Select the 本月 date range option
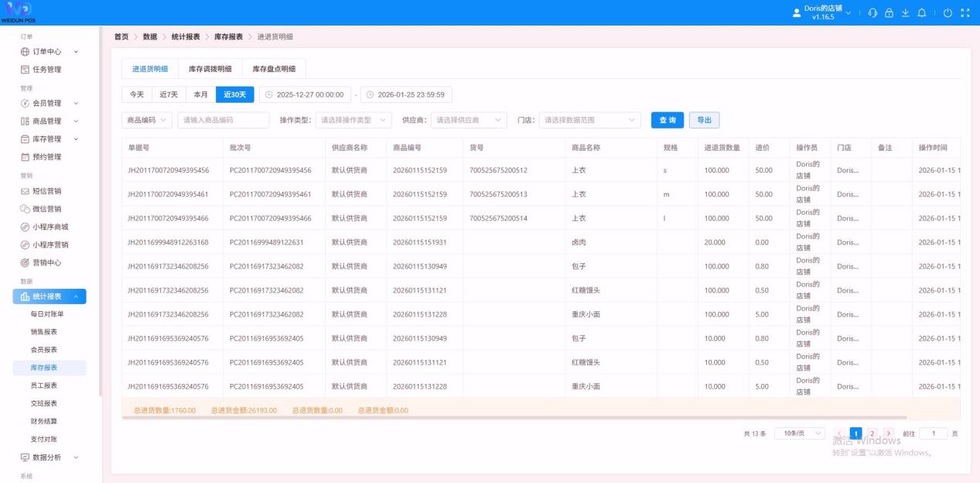This screenshot has width=980, height=483. (200, 94)
